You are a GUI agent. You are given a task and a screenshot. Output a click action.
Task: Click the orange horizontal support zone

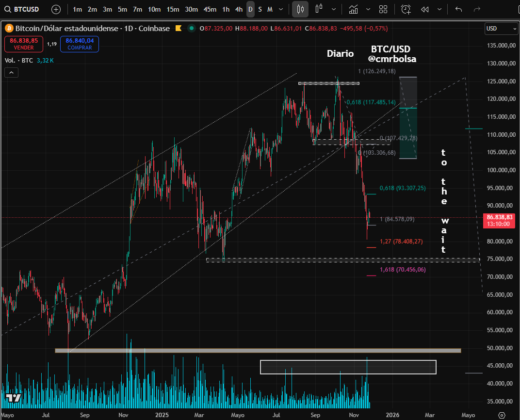click(x=258, y=350)
